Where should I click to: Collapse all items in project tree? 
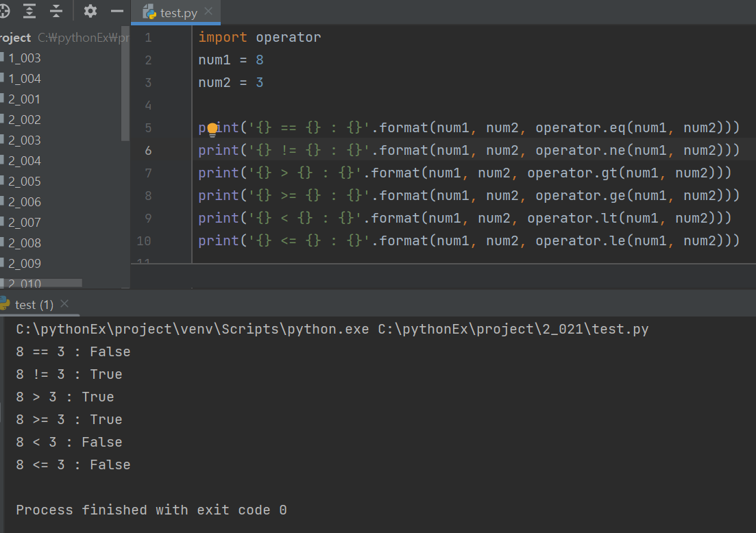(x=56, y=10)
